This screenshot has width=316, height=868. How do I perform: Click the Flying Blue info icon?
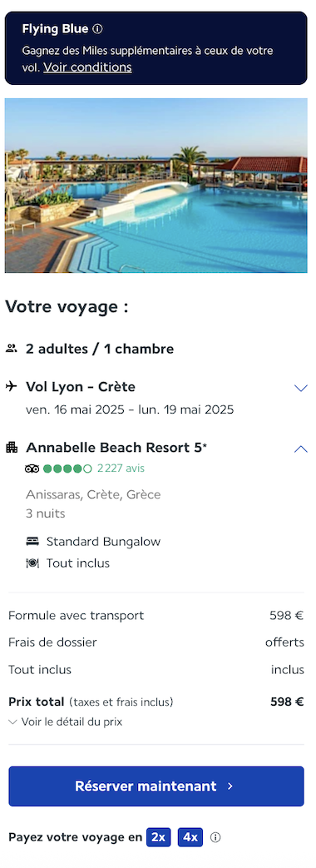(x=97, y=29)
